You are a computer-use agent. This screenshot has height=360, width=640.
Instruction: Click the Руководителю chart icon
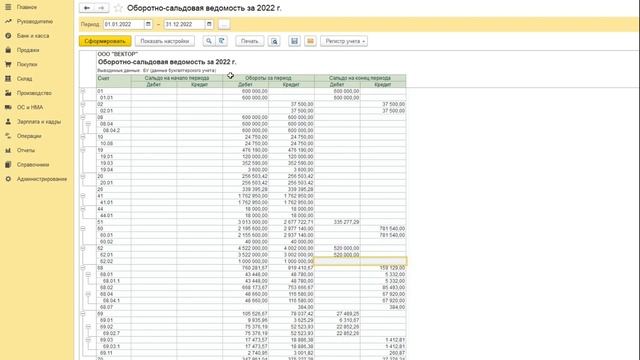8,21
